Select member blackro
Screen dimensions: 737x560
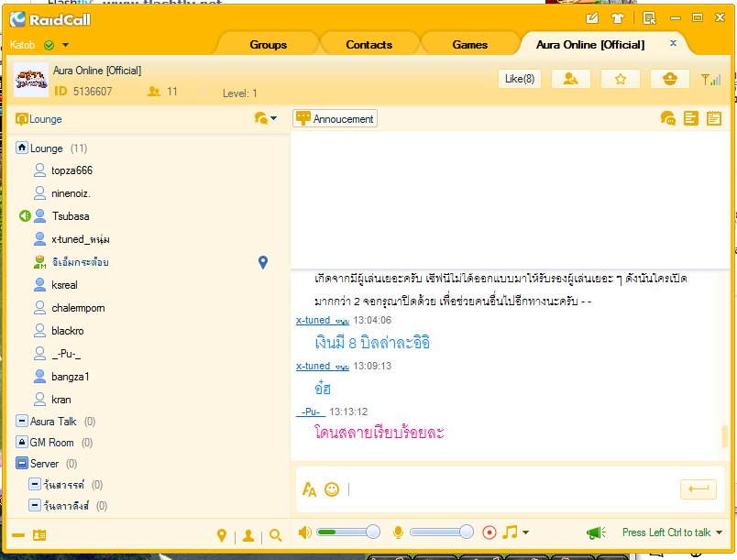(67, 331)
